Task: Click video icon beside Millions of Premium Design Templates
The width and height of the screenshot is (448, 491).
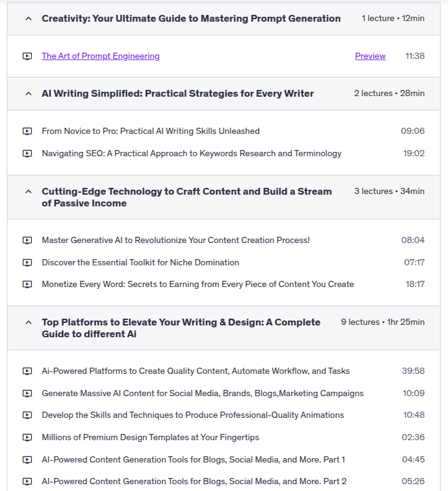Action: coord(27,438)
